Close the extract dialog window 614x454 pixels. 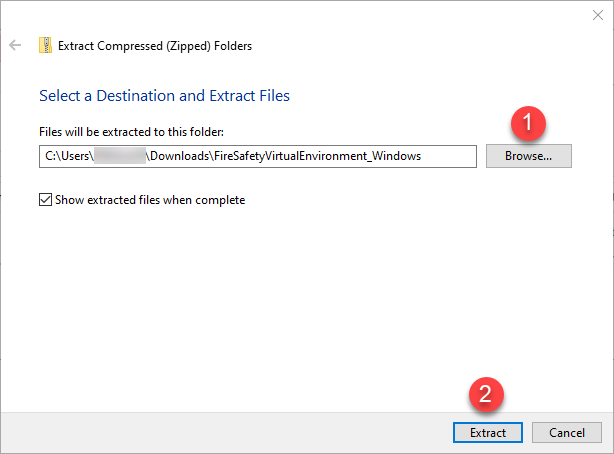pyautogui.click(x=598, y=15)
